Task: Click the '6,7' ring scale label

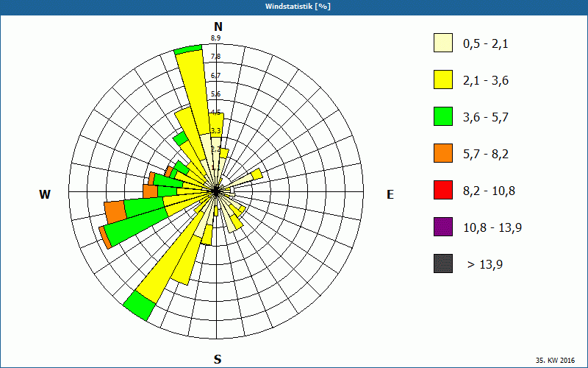Action: coord(215,76)
